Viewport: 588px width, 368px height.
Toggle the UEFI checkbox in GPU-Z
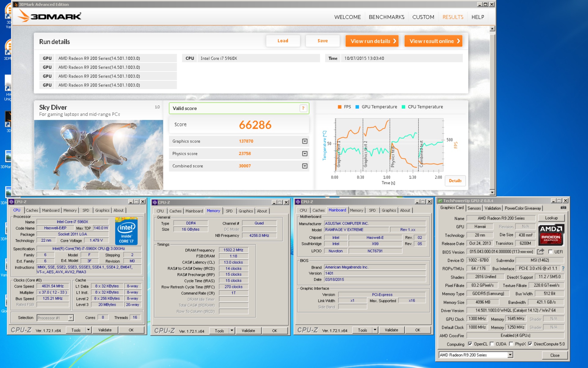[550, 252]
